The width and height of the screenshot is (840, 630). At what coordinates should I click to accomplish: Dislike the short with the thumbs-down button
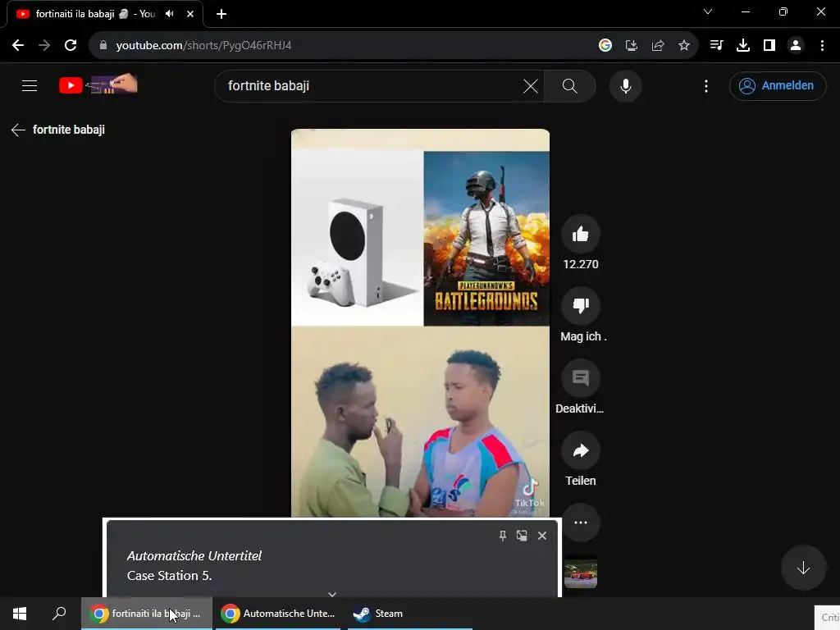click(x=581, y=306)
